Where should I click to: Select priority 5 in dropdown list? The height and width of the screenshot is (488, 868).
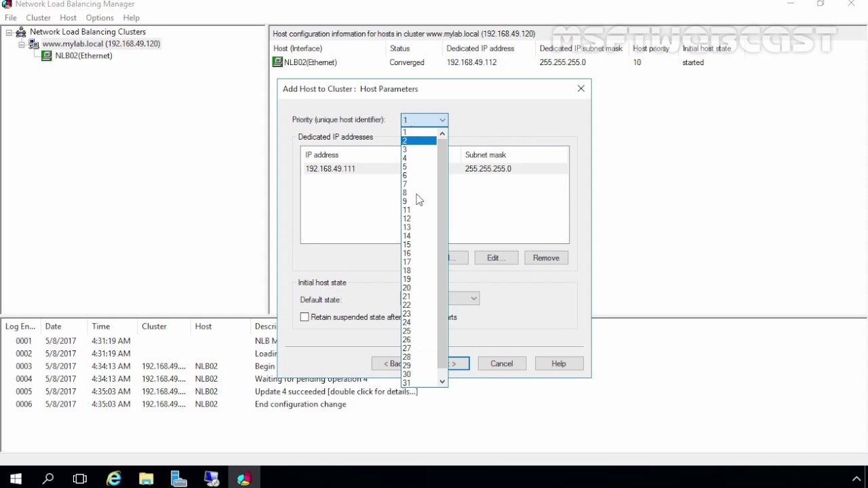coord(419,167)
